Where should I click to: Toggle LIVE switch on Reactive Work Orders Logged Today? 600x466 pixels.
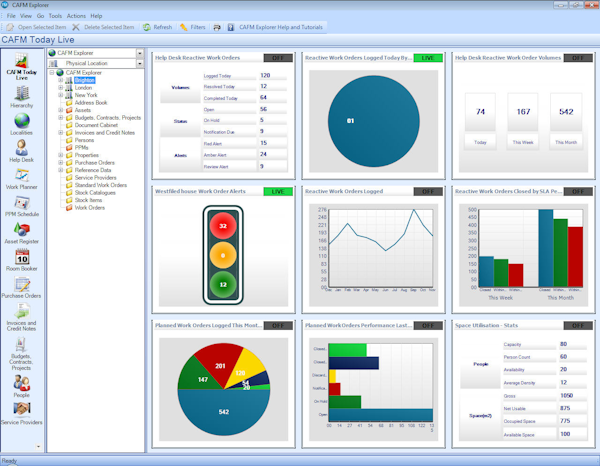[x=428, y=58]
